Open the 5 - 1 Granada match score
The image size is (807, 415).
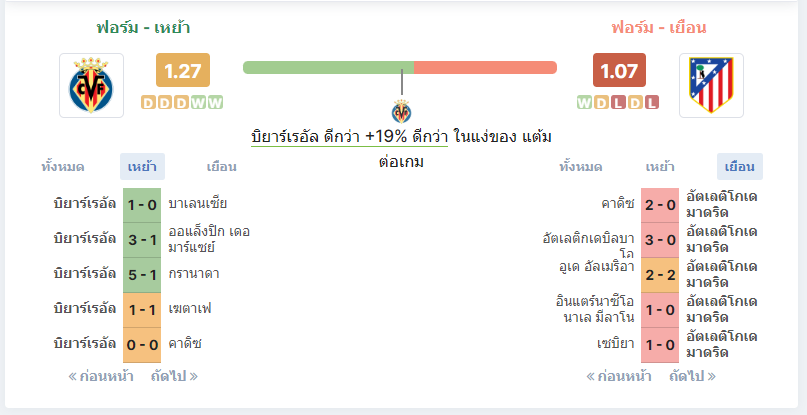[x=142, y=275]
